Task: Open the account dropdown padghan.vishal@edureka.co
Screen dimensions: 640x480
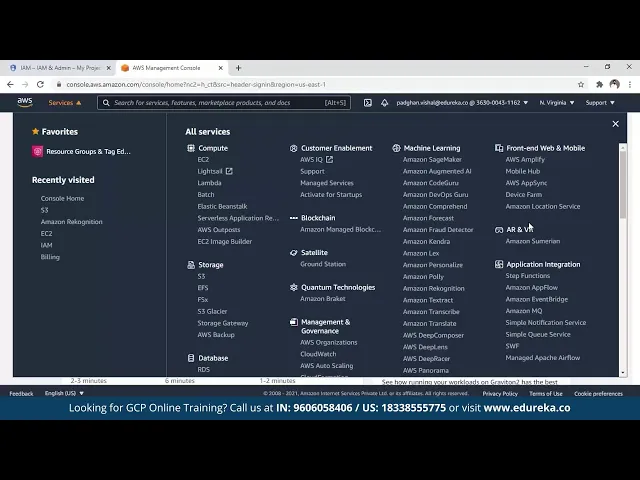Action: coord(462,103)
